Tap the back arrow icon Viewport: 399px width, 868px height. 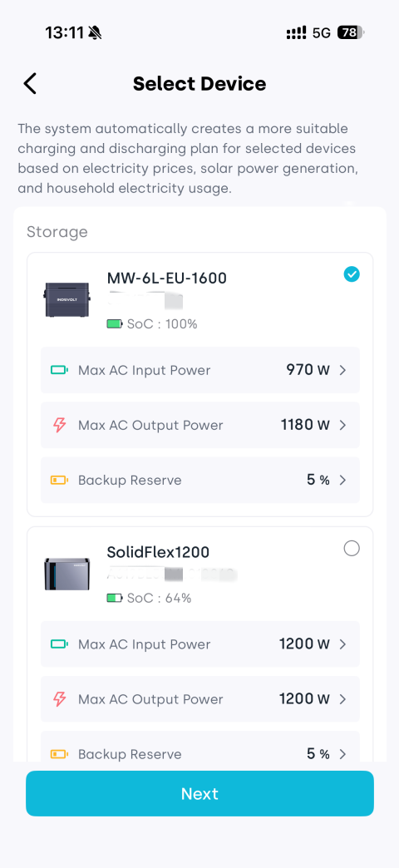(x=30, y=84)
